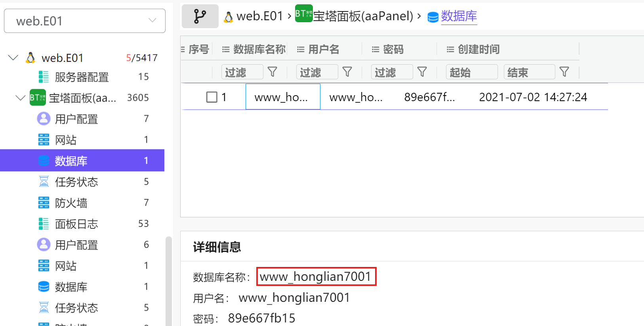
Task: Click the branch icon button in breadcrumb bar
Action: click(x=200, y=16)
